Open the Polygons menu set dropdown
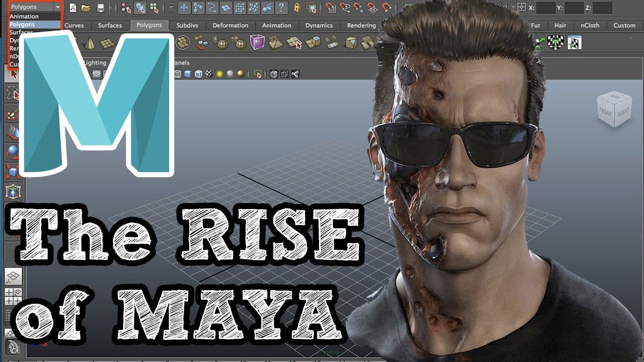Screen dimensions: 644x362 click(35, 7)
